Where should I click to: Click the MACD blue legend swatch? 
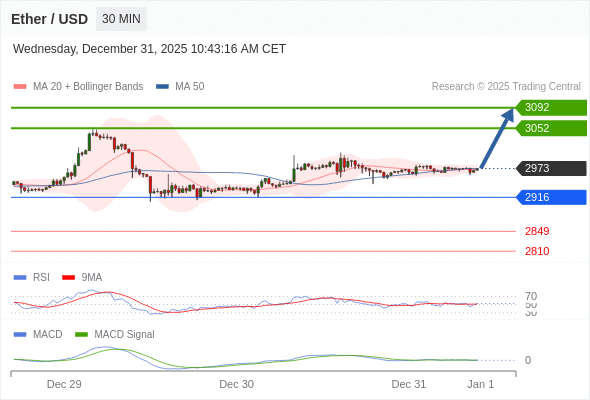[x=20, y=335]
